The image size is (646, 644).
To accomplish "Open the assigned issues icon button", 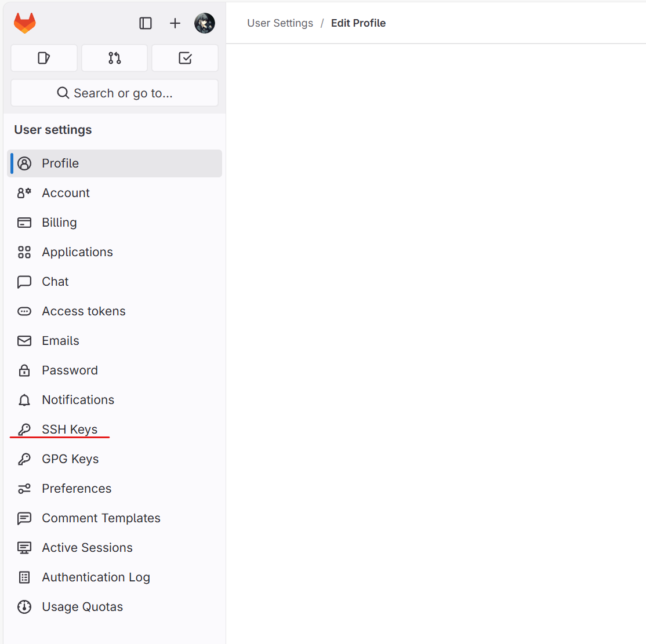I will pyautogui.click(x=44, y=58).
